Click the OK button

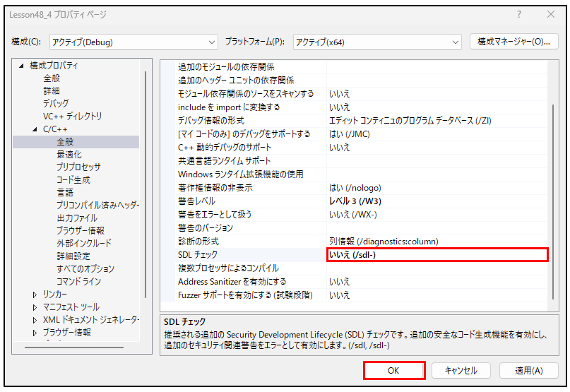394,371
